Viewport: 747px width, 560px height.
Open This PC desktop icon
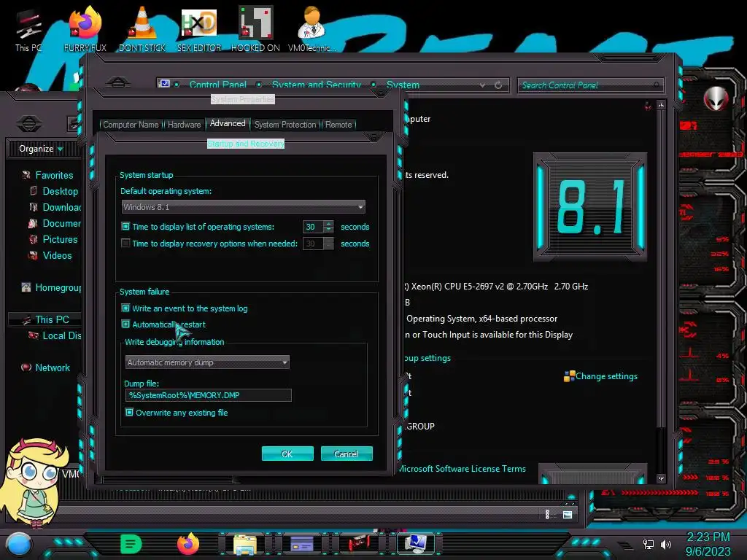[x=28, y=31]
